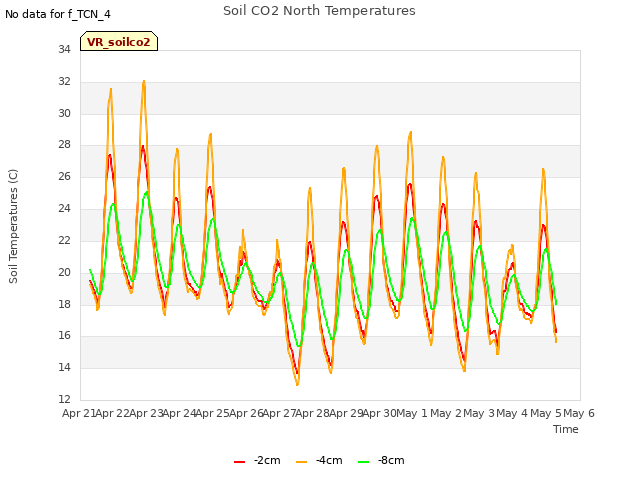
Task: Select the -8cm green legend swatch
Action: click(x=363, y=461)
